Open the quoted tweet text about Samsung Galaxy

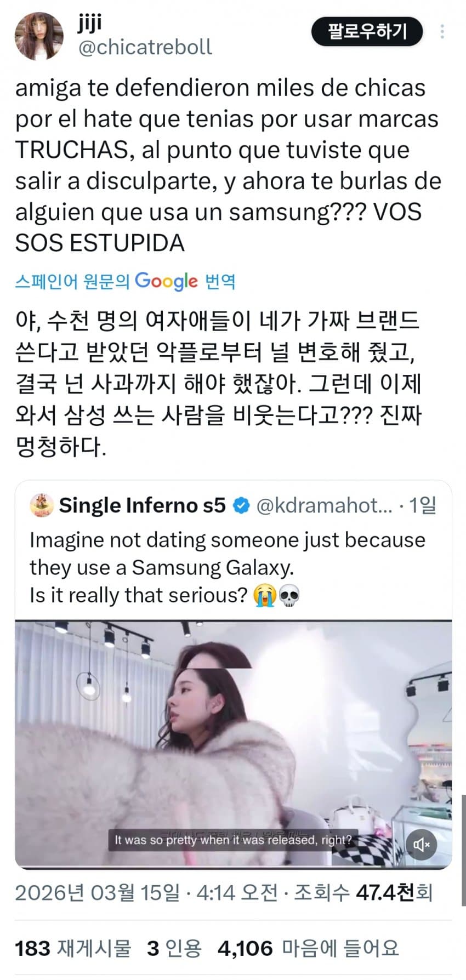click(227, 567)
